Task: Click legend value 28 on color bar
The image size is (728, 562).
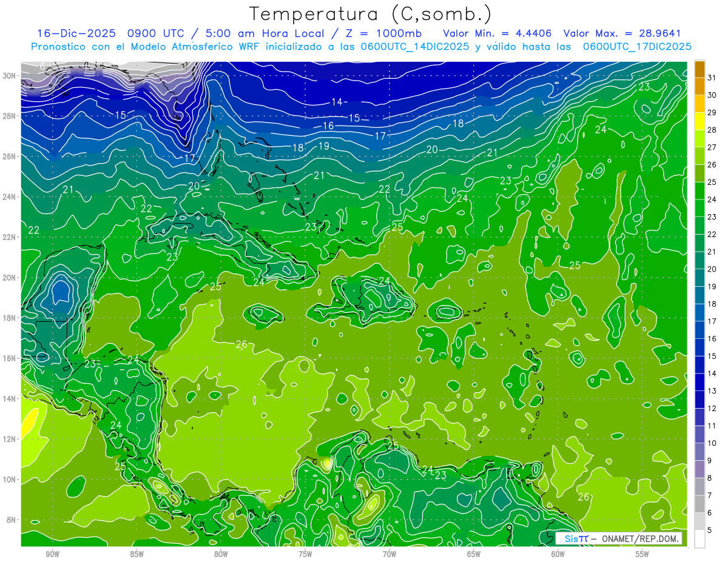Action: point(712,130)
